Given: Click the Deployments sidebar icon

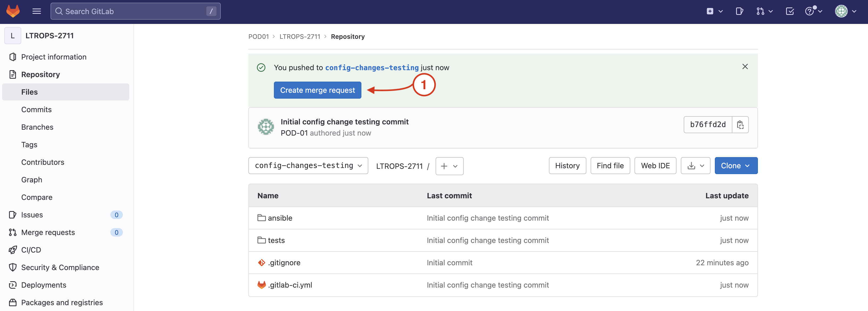Looking at the screenshot, I should pos(13,285).
